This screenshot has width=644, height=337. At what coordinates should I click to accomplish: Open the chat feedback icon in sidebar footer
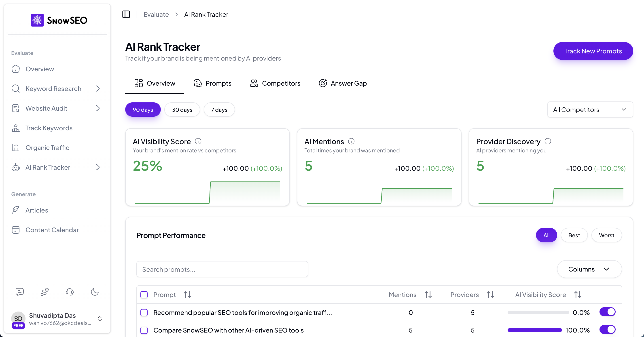(19, 292)
